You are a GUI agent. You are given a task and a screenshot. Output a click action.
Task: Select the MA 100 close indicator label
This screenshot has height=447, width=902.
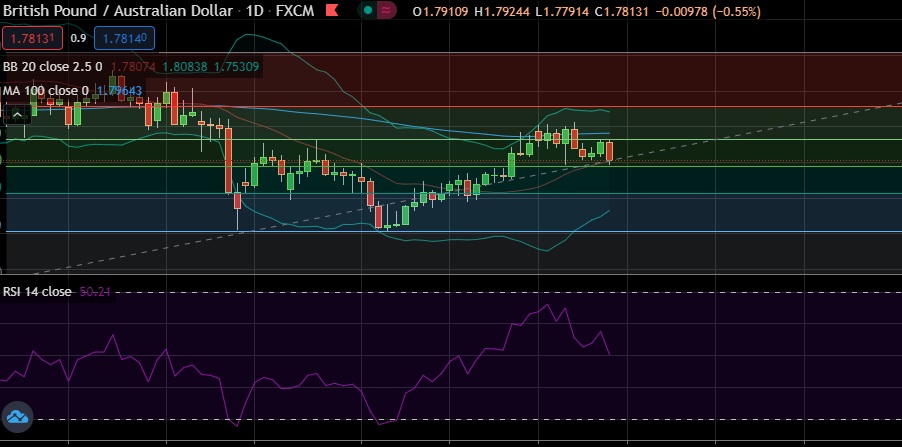tap(46, 91)
